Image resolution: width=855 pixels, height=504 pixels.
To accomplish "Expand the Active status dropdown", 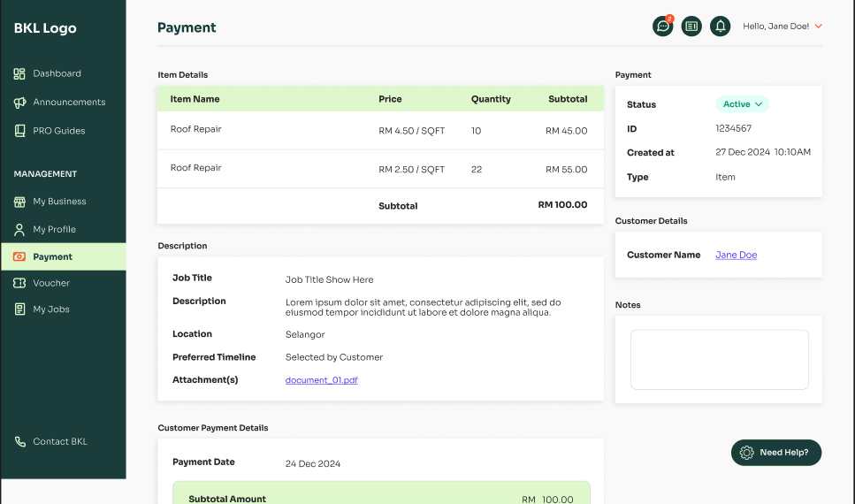I will pyautogui.click(x=742, y=104).
